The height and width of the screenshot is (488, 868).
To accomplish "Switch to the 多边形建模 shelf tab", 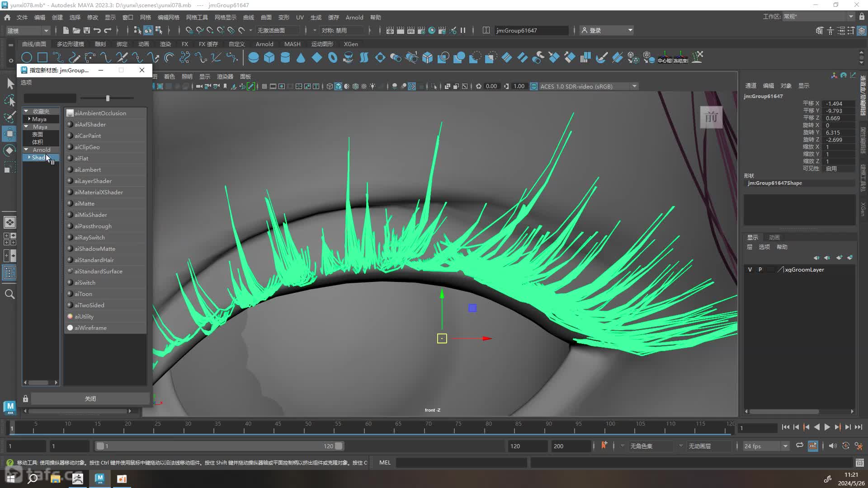I will 71,44.
